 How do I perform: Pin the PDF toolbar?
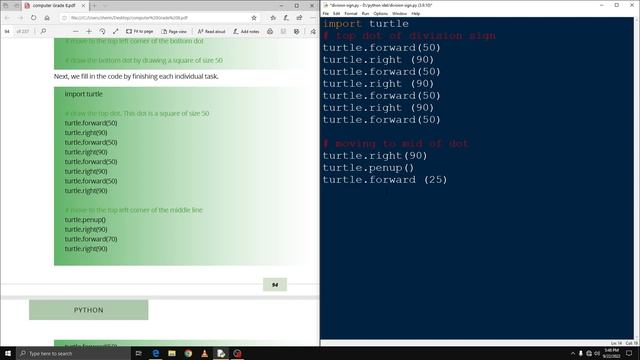313,31
